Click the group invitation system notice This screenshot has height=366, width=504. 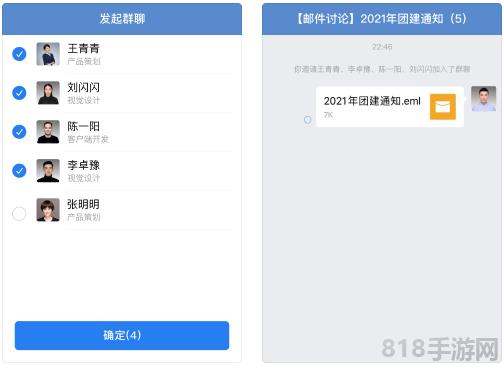tap(382, 69)
